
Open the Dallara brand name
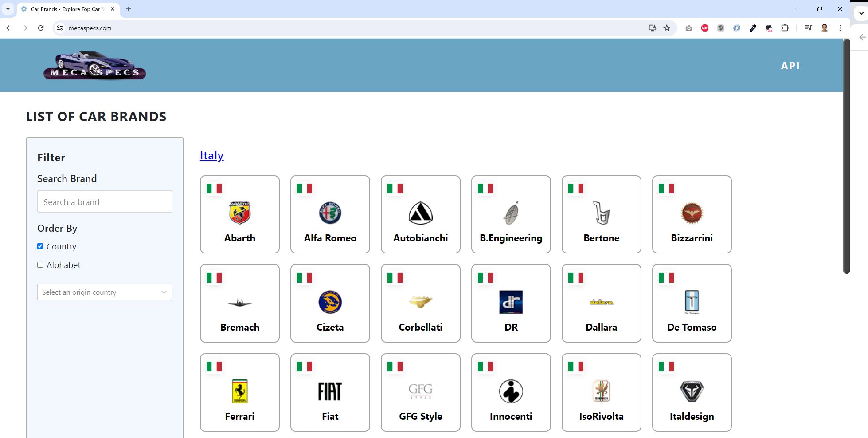coord(602,327)
